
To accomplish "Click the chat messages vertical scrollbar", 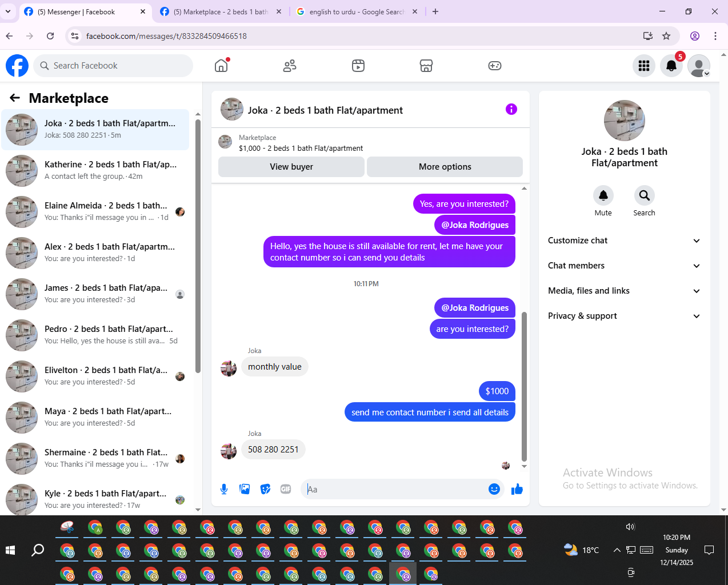I will [524, 386].
